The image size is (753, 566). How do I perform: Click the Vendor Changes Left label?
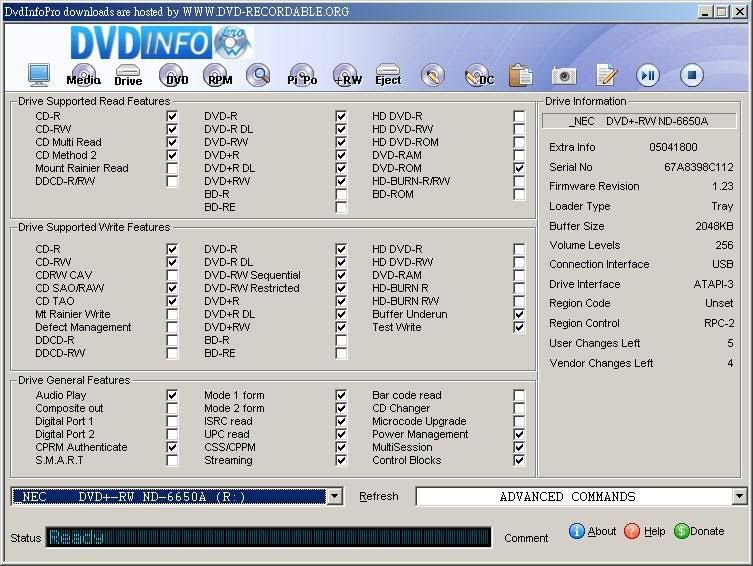click(601, 363)
